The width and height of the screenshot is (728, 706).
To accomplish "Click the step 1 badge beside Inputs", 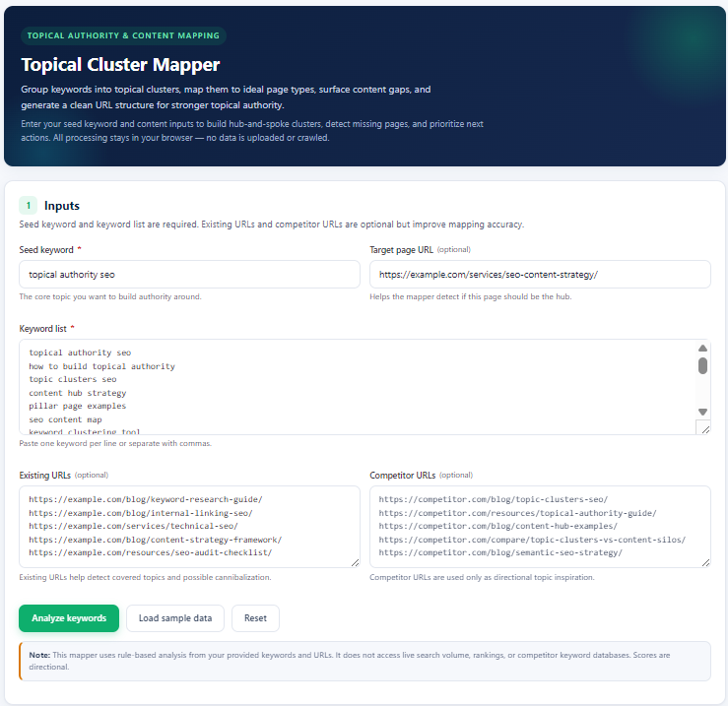I will coord(28,205).
